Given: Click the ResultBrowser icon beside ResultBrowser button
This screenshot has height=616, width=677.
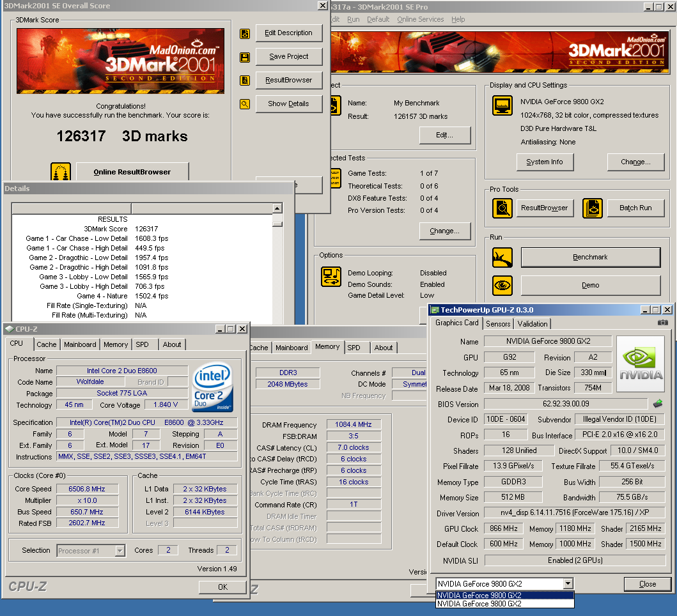Looking at the screenshot, I should point(245,81).
